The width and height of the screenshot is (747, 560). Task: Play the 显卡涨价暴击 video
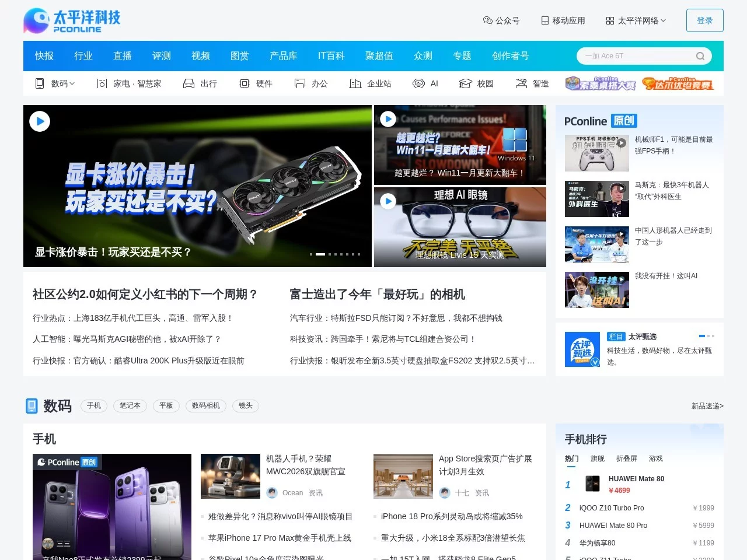click(x=40, y=121)
